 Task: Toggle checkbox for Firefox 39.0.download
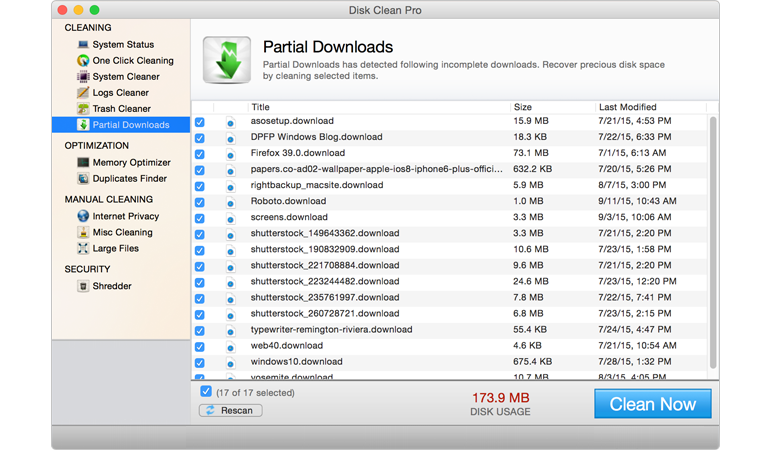coord(200,154)
